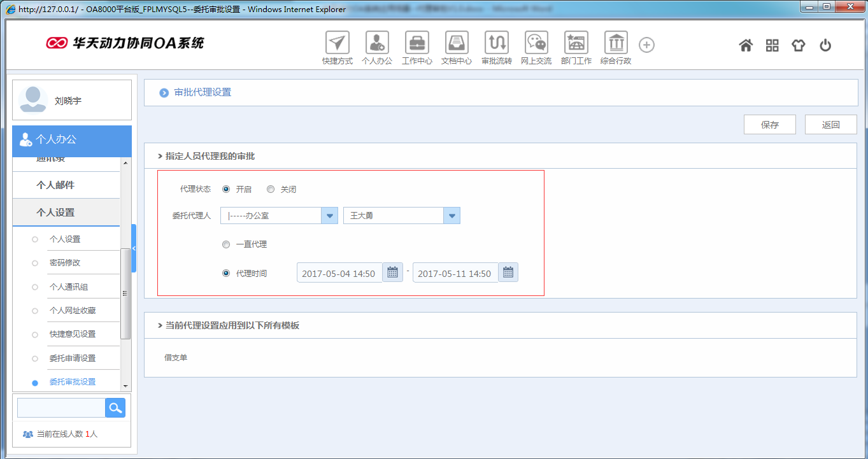Select the 一直代理 radio option
This screenshot has width=868, height=459.
click(x=226, y=244)
